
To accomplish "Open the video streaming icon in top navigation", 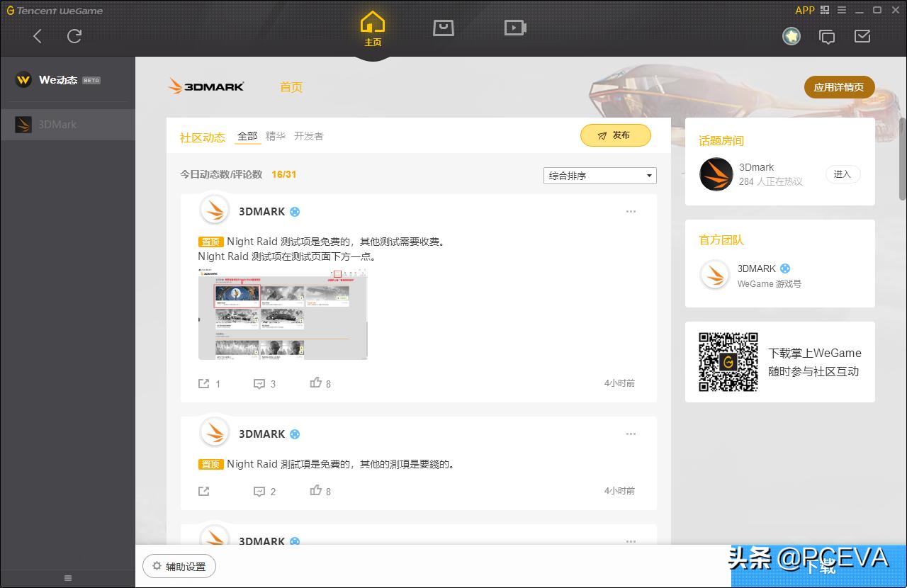I will [514, 28].
